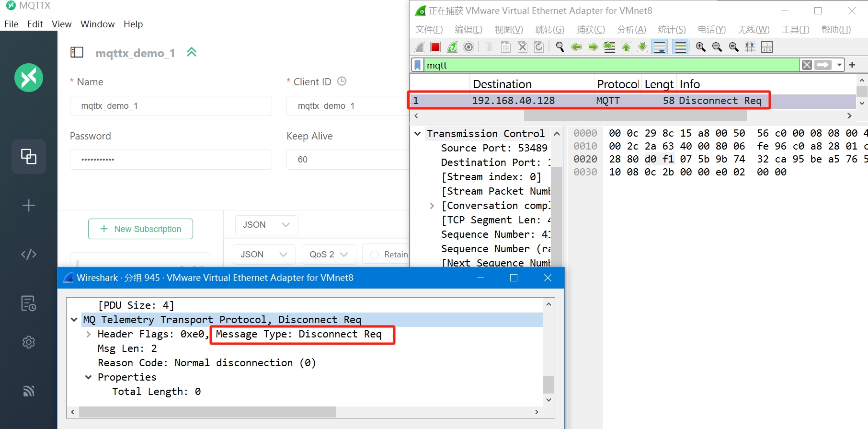This screenshot has width=868, height=429.
Task: Clear the mqtt display filter
Action: [807, 65]
